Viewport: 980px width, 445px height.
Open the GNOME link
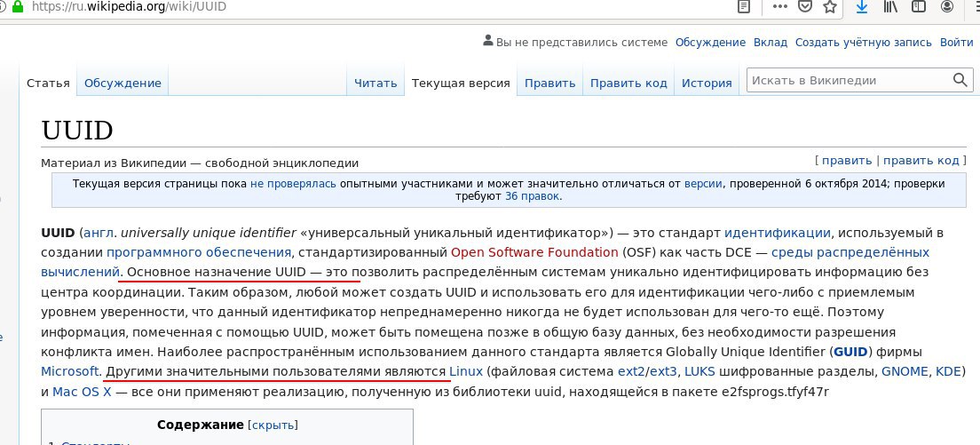[905, 371]
